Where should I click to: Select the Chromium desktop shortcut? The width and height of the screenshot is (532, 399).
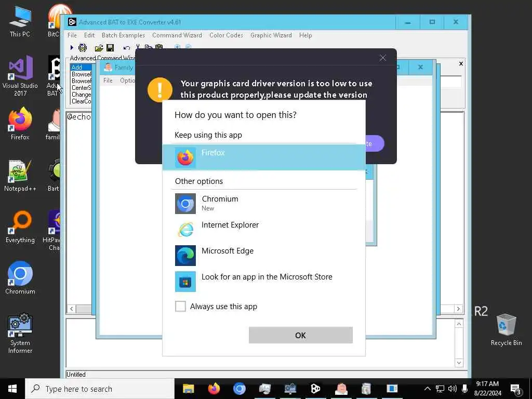click(20, 278)
